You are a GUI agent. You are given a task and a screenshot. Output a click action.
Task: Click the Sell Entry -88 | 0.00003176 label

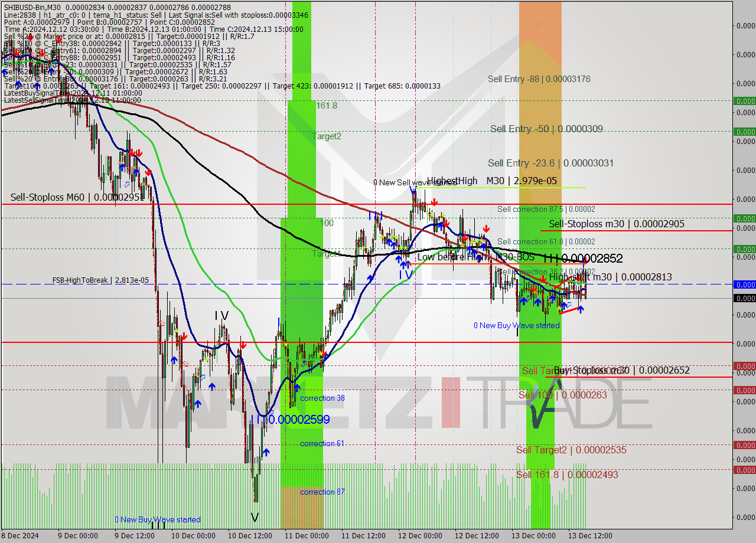pos(539,79)
